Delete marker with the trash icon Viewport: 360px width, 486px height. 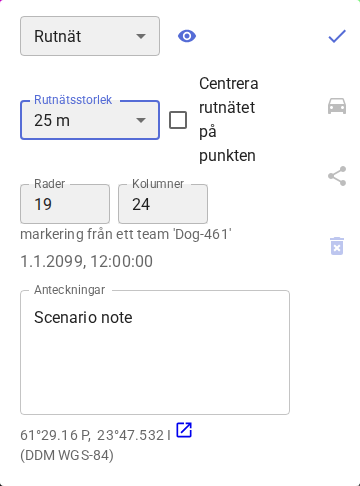coord(337,246)
